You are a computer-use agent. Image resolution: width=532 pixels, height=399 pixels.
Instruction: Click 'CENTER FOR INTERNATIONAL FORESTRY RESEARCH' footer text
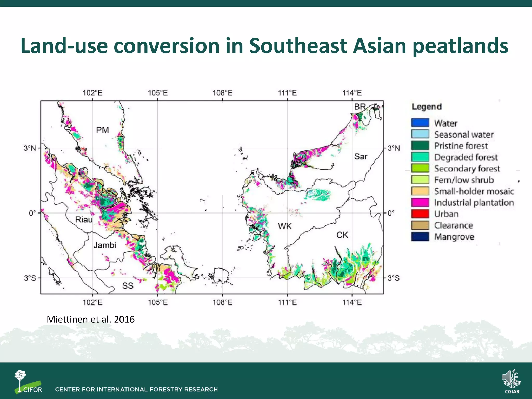pos(136,389)
